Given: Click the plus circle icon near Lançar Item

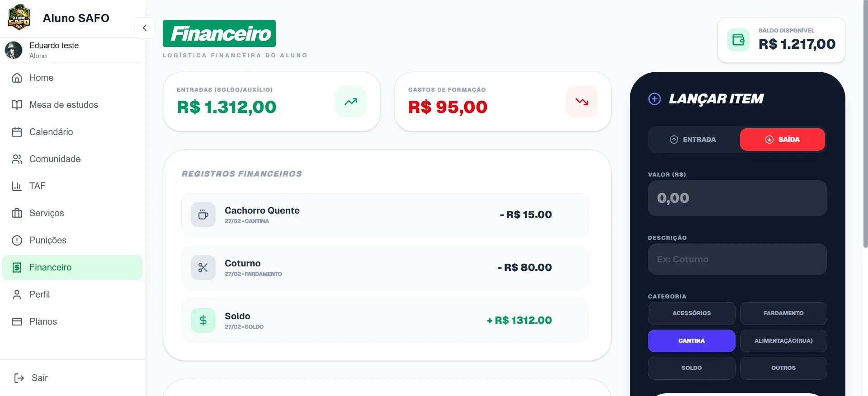Looking at the screenshot, I should 655,99.
